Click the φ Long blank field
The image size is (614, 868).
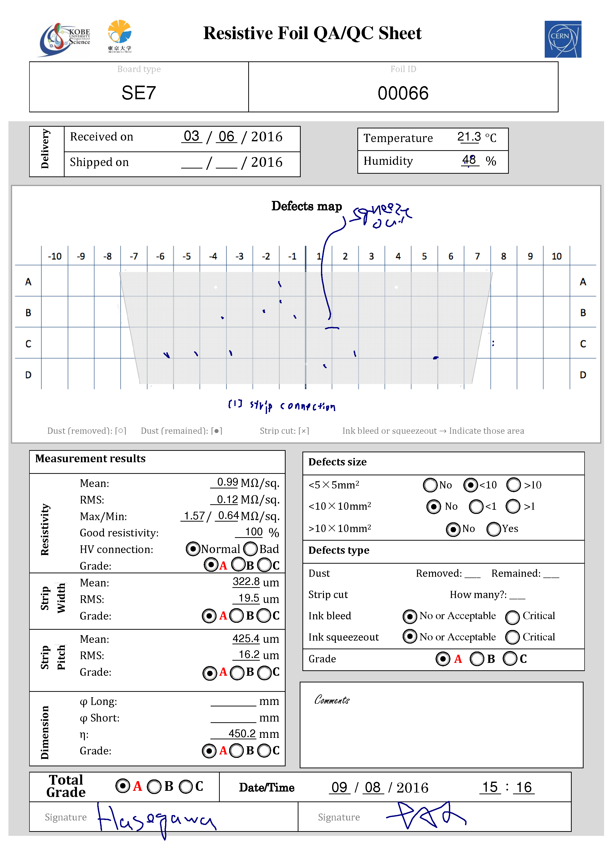click(233, 702)
